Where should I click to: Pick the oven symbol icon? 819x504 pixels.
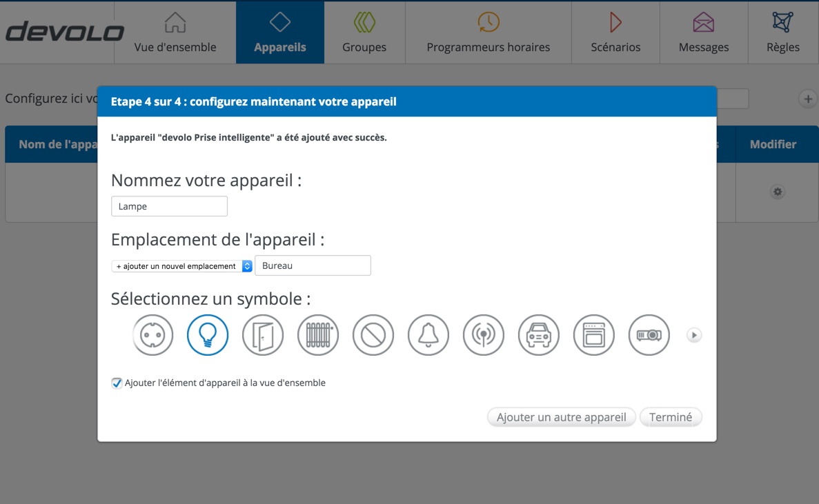point(594,335)
